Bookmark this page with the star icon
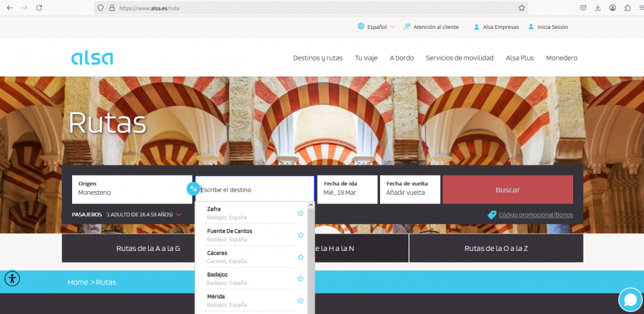This screenshot has width=644, height=314. coord(522,8)
